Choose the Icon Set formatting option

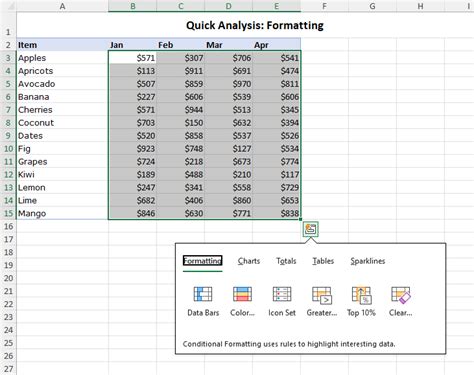282,294
